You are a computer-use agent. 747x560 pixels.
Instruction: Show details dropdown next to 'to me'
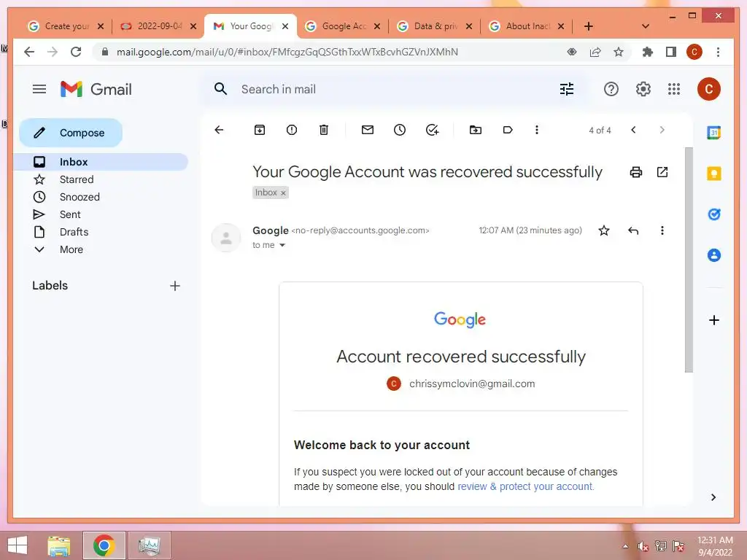(282, 245)
